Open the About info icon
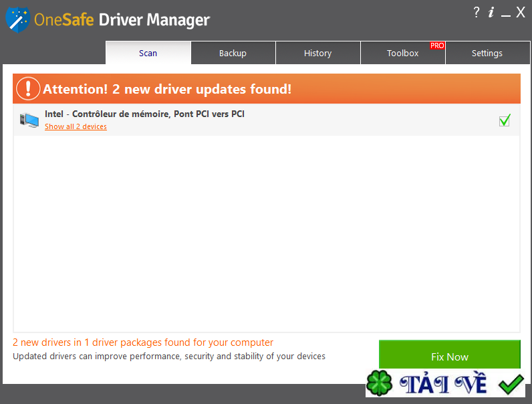Image resolution: width=532 pixels, height=404 pixels. tap(491, 12)
